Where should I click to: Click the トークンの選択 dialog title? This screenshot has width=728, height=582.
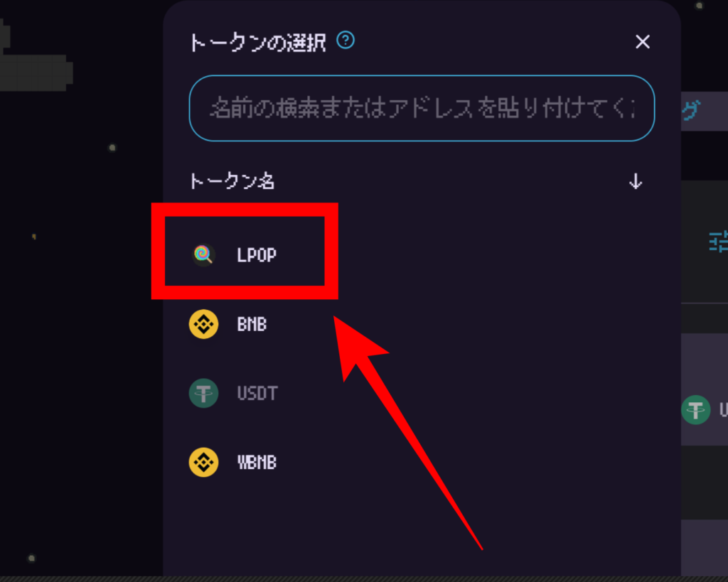[x=257, y=43]
